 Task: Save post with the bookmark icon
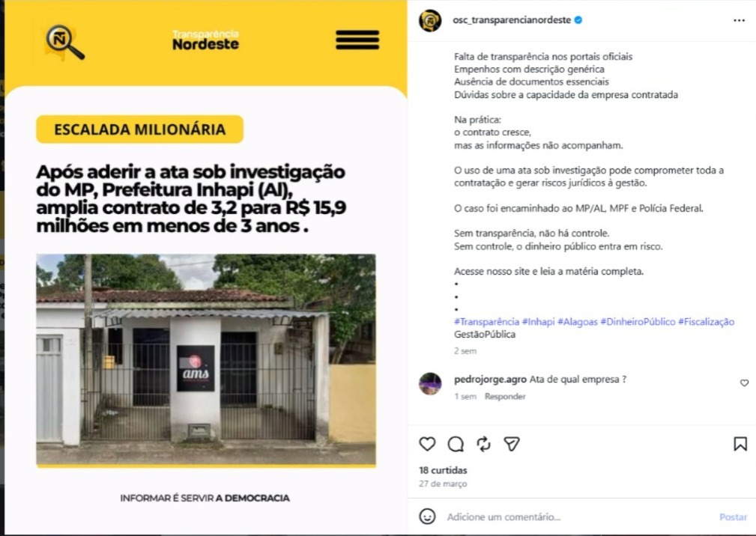[740, 444]
